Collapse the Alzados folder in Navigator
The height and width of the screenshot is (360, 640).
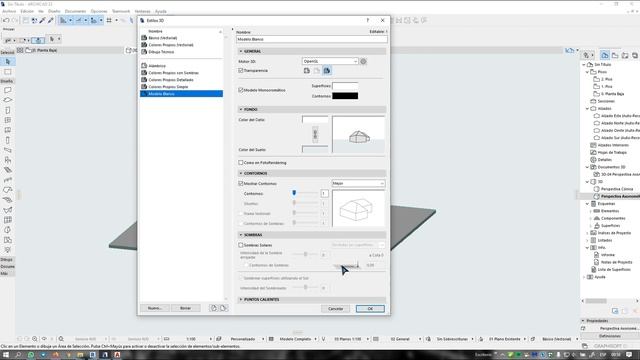pyautogui.click(x=588, y=109)
